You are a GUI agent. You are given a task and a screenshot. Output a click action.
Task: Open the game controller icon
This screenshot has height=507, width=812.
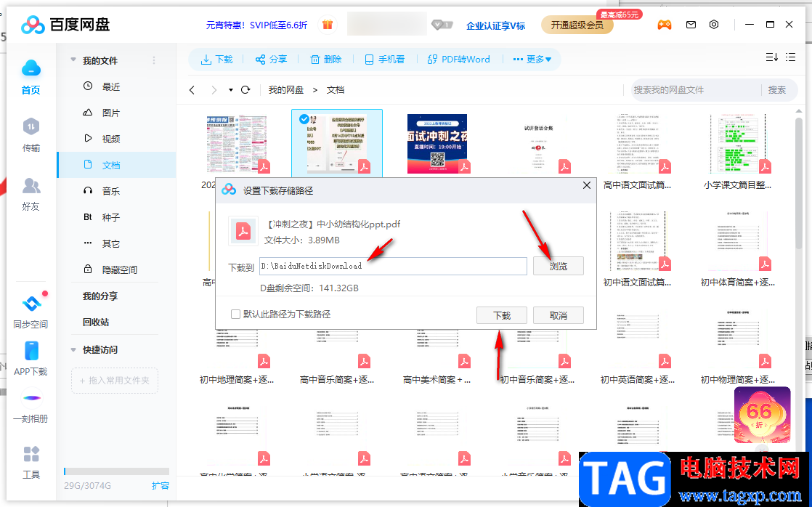coord(665,25)
